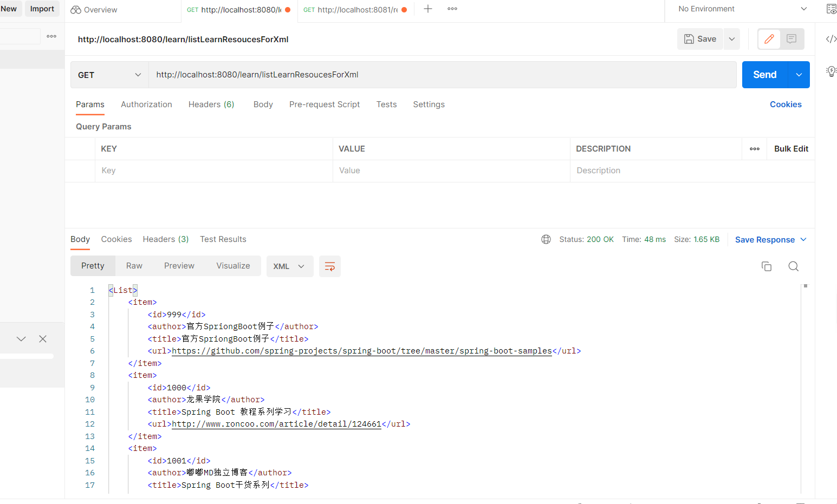Open the comments mode icon
Viewport: 837px width, 504px height.
click(791, 39)
